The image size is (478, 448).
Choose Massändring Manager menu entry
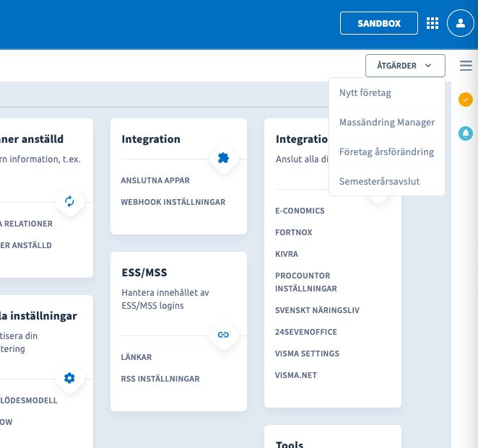pyautogui.click(x=387, y=123)
